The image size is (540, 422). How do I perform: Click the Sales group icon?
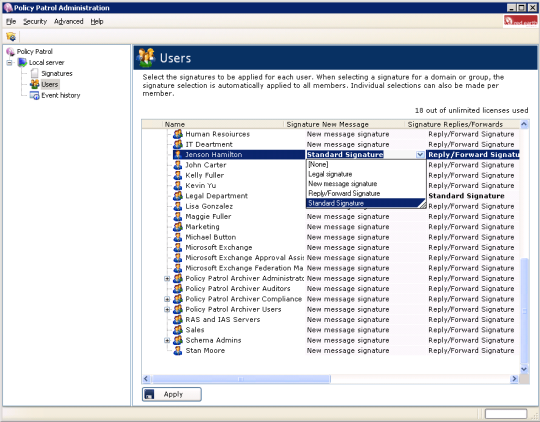(178, 330)
